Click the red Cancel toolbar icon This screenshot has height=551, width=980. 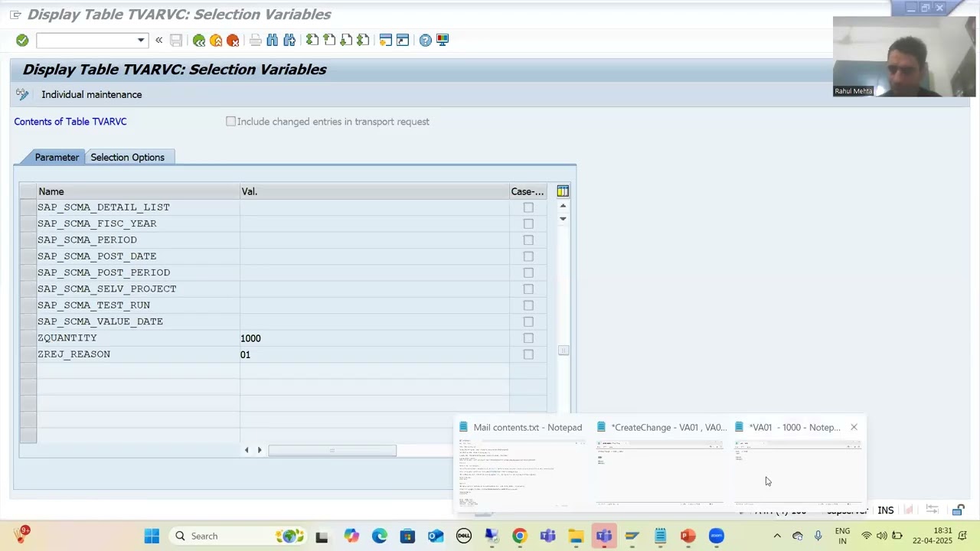coord(233,40)
